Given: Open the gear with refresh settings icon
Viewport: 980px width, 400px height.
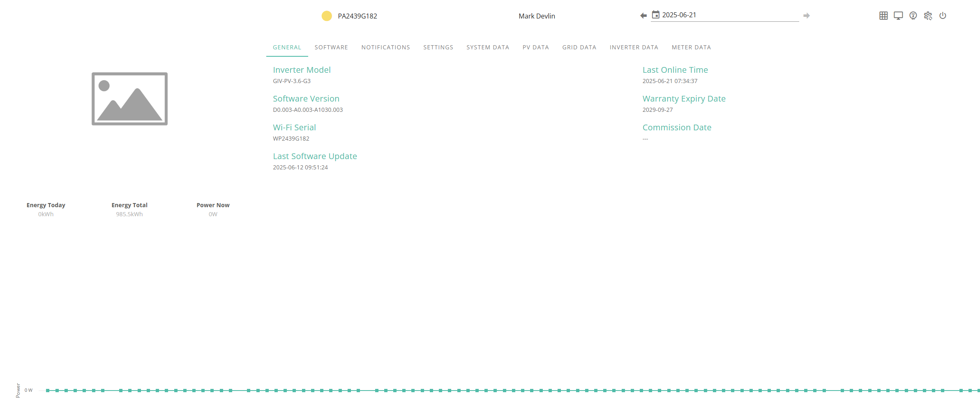Looking at the screenshot, I should click(928, 16).
